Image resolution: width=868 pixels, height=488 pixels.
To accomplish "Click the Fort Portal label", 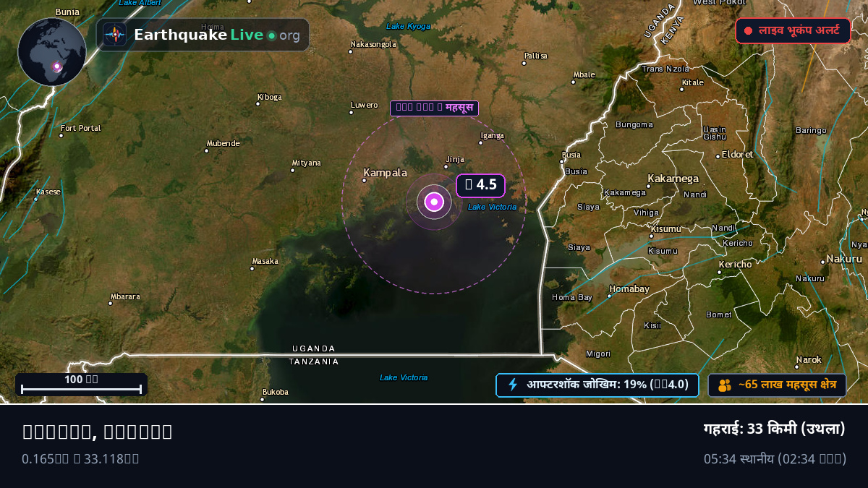I will pyautogui.click(x=81, y=128).
